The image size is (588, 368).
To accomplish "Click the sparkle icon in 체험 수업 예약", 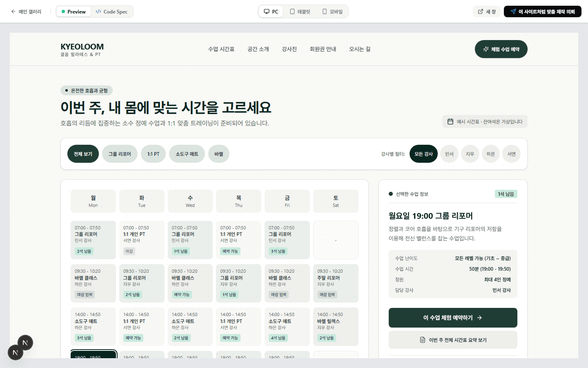I will 486,49.
